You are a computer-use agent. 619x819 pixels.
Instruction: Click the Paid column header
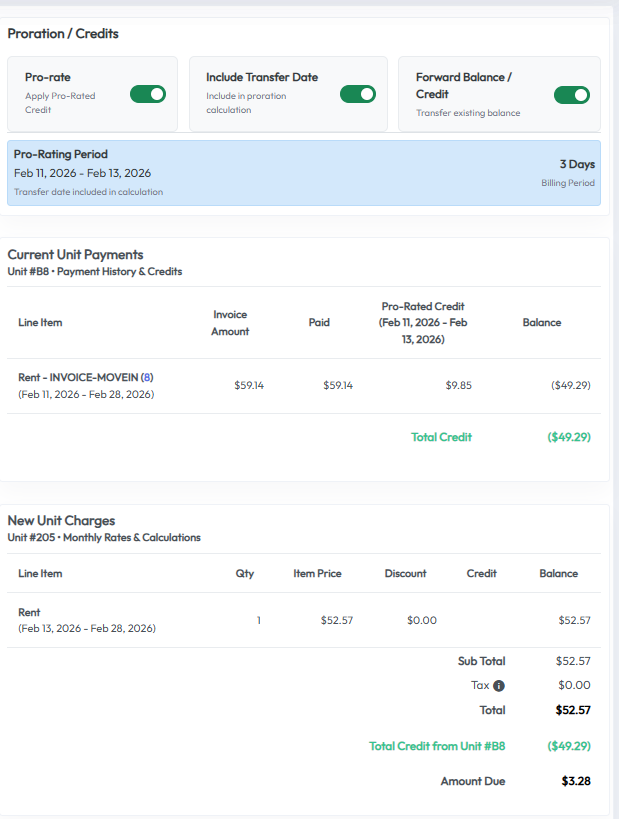coord(319,322)
